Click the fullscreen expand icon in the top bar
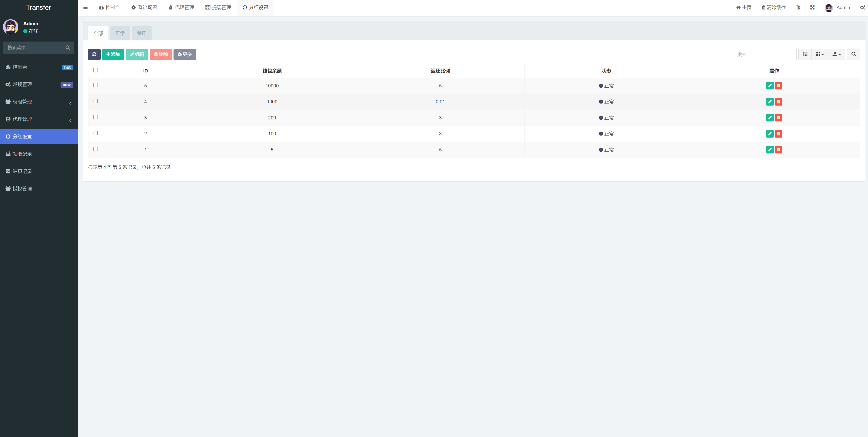868x437 pixels. (812, 7)
